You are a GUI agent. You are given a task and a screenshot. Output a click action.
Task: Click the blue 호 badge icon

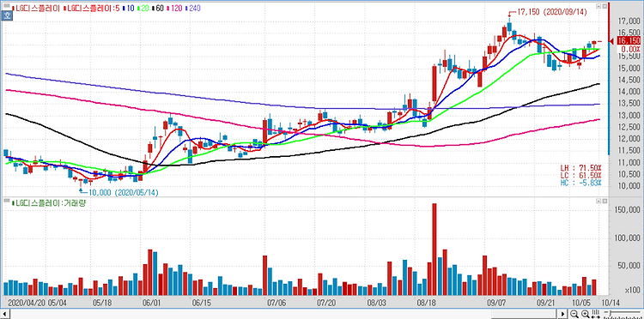tap(7, 15)
